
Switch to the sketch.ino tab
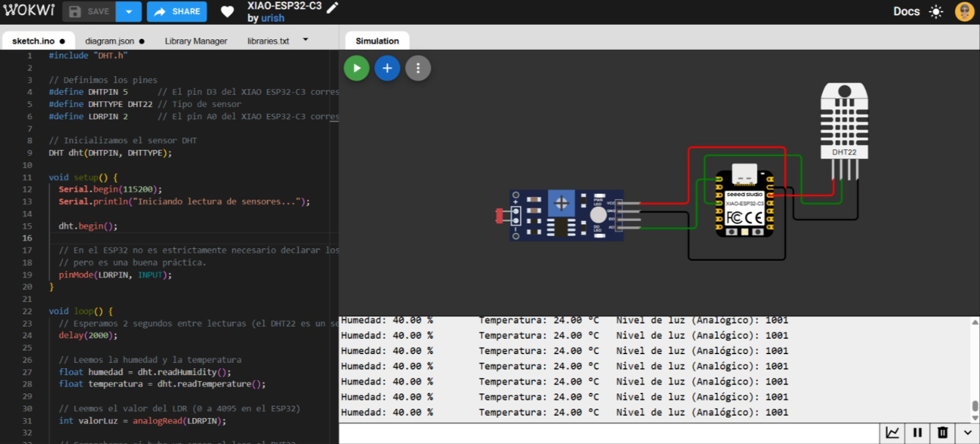pos(38,41)
